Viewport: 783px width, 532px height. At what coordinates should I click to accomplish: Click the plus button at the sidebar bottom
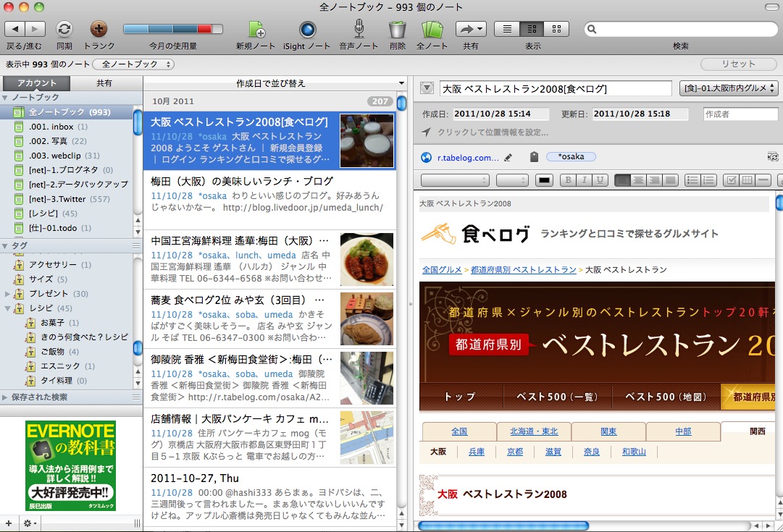coord(9,523)
